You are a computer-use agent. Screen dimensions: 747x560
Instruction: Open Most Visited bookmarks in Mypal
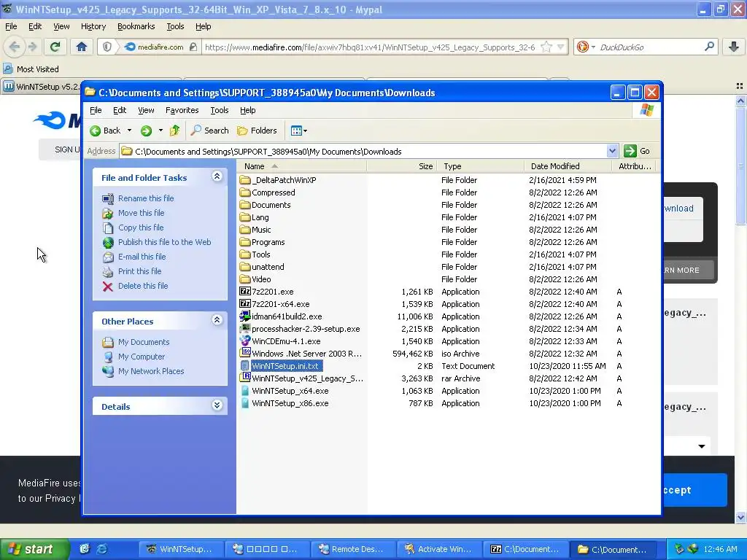31,69
